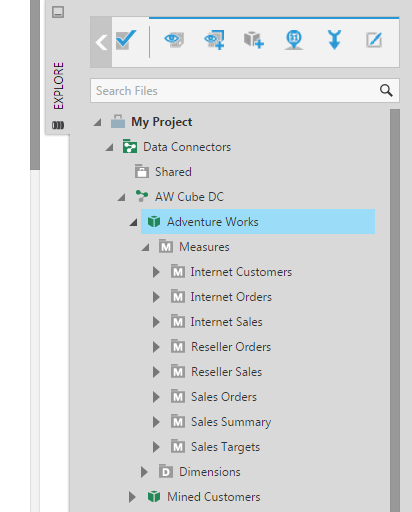This screenshot has width=412, height=512.
Task: Expand the Sales Orders measure group
Action: [156, 397]
